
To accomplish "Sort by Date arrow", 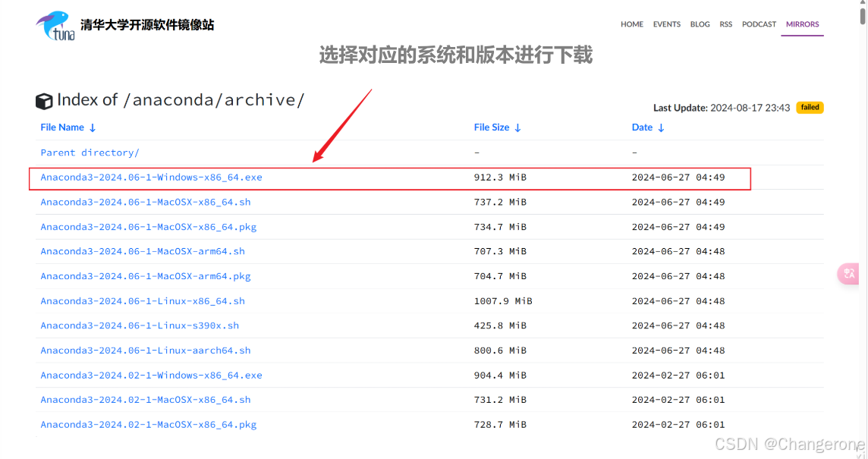I will [x=661, y=128].
